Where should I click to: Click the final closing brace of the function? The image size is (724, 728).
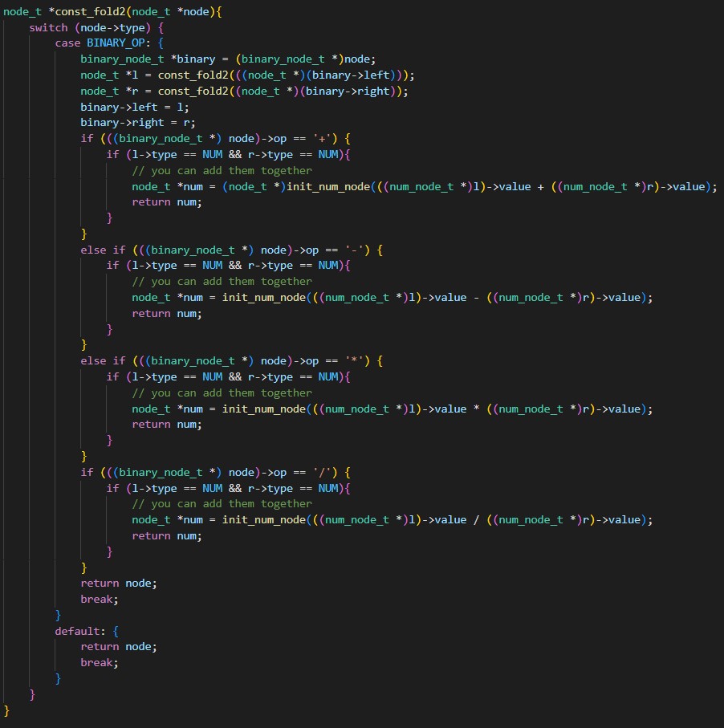[7, 710]
